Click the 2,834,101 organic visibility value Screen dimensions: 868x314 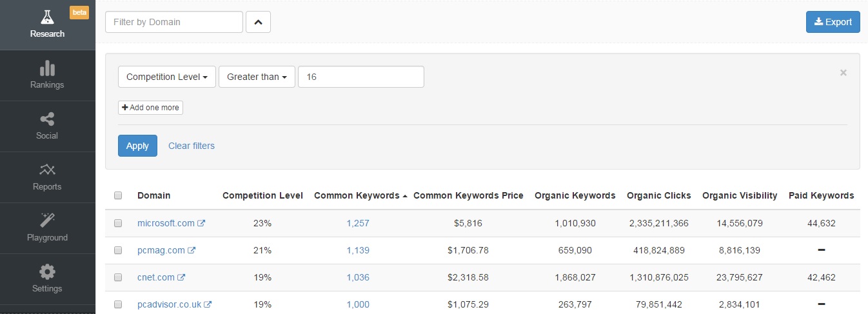740,304
